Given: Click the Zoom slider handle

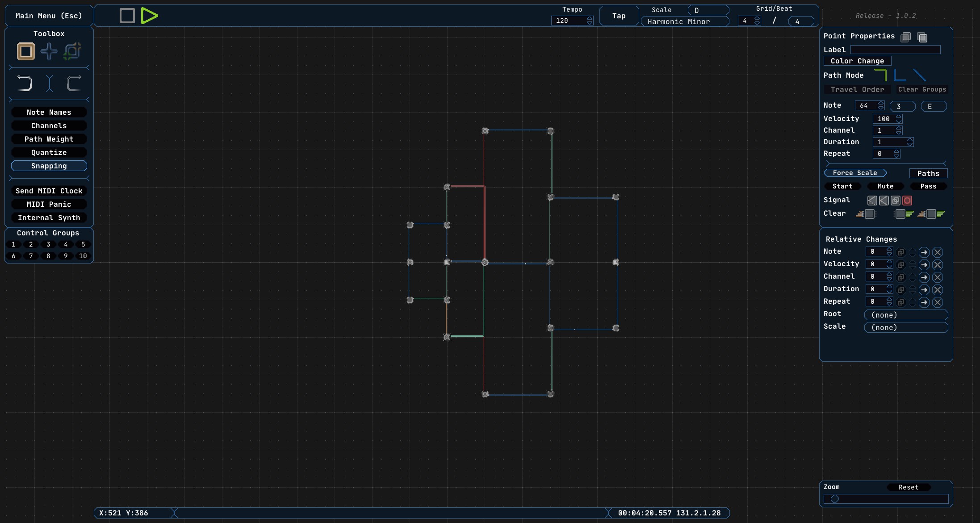Looking at the screenshot, I should (835, 499).
